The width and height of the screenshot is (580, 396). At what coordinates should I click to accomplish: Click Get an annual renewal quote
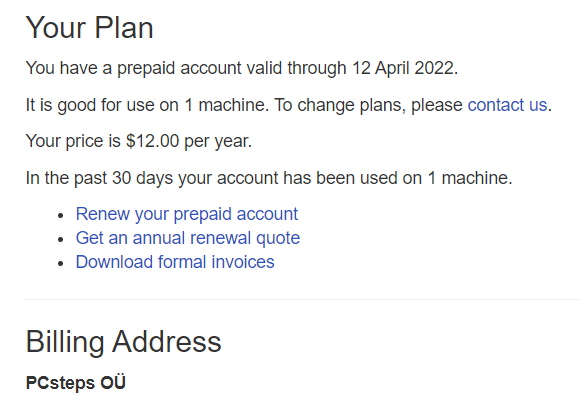pyautogui.click(x=188, y=238)
